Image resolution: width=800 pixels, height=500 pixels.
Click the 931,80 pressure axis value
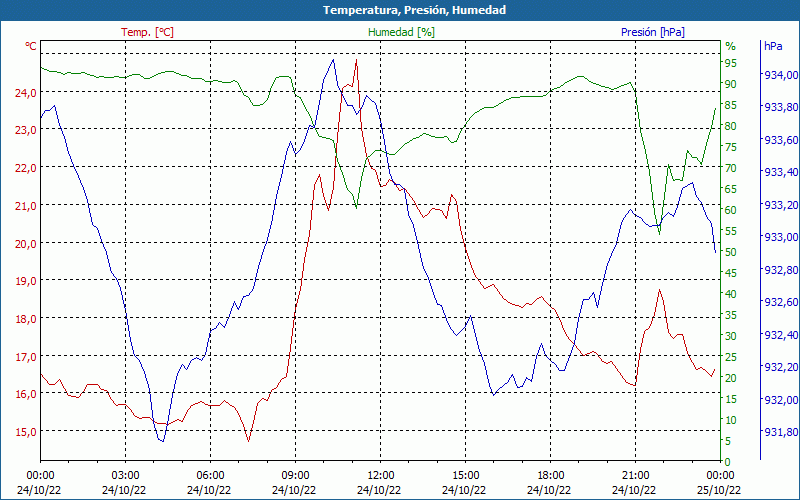click(781, 432)
